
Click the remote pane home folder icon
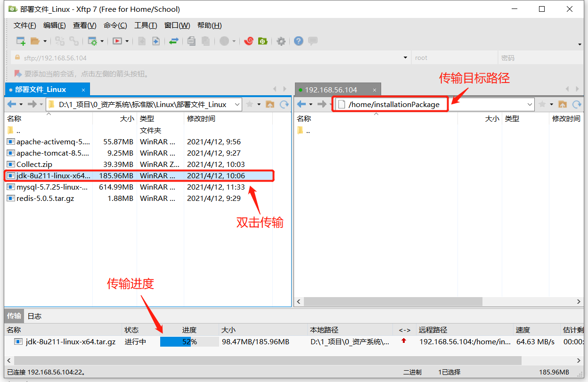pyautogui.click(x=563, y=104)
